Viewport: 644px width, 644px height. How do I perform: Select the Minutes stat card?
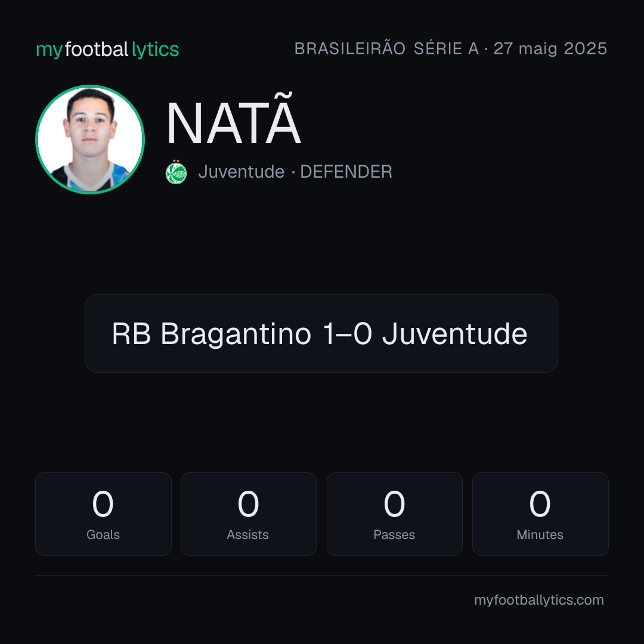pyautogui.click(x=540, y=514)
